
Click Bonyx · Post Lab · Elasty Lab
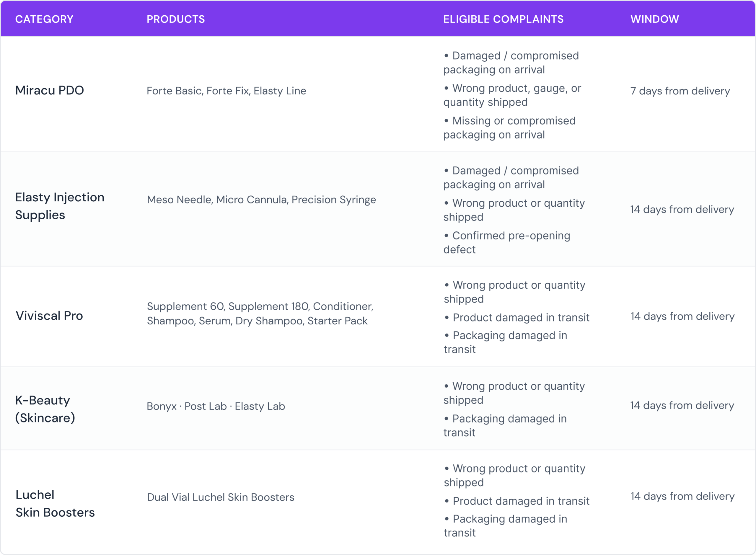click(x=216, y=406)
